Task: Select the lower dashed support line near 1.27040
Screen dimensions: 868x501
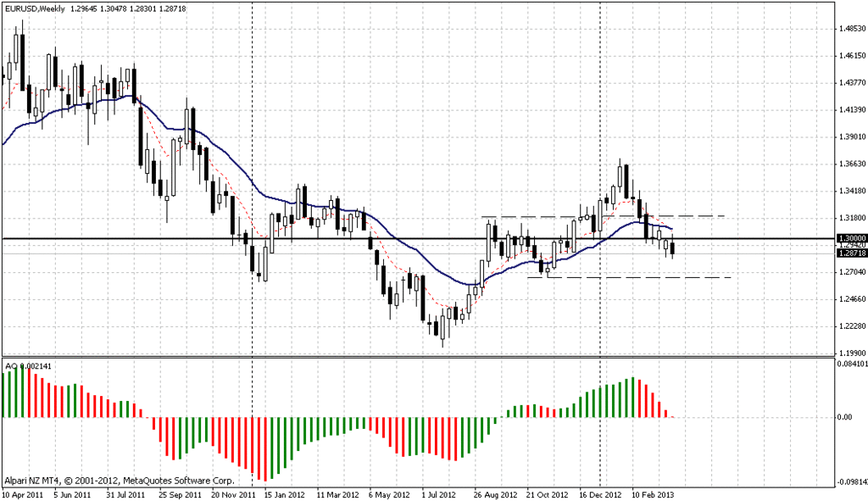Action: pos(630,277)
